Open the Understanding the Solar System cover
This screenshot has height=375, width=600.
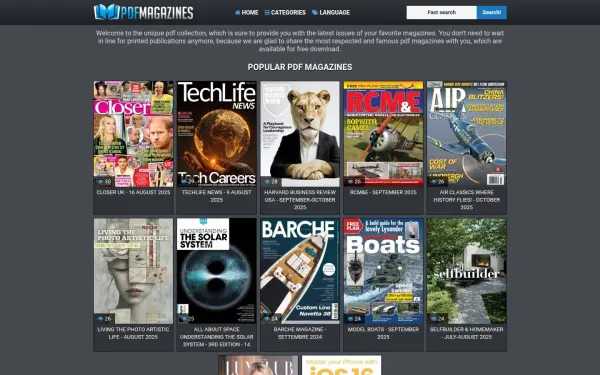point(217,271)
